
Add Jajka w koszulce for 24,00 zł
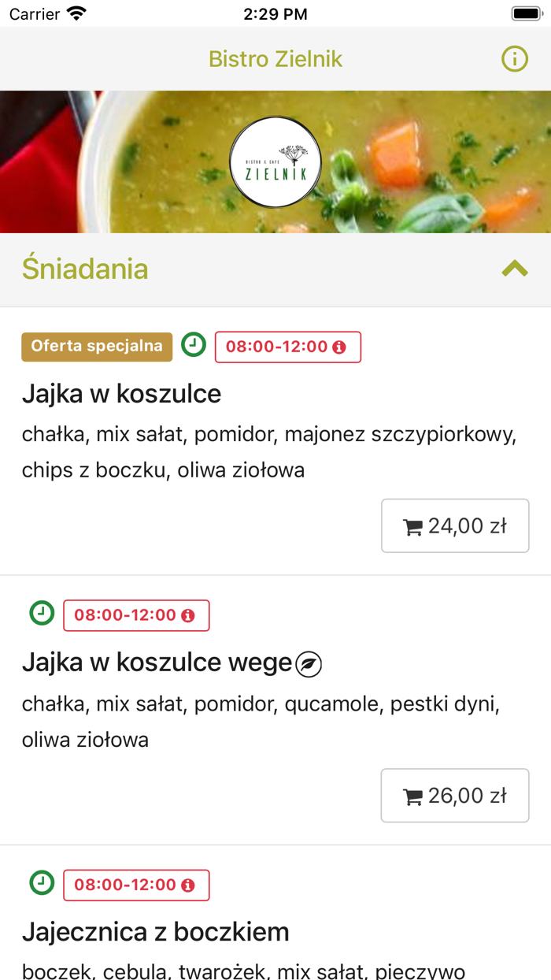(x=455, y=525)
